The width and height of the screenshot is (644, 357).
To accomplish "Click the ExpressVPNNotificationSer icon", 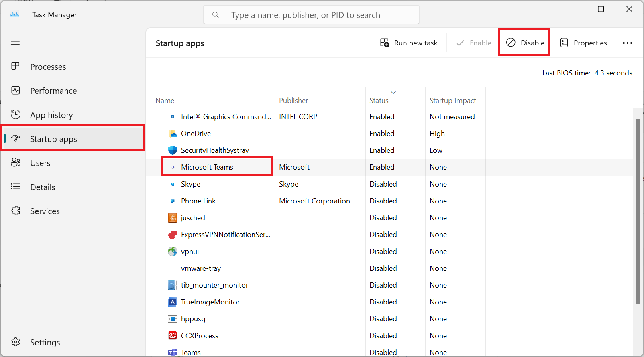I will [x=173, y=235].
